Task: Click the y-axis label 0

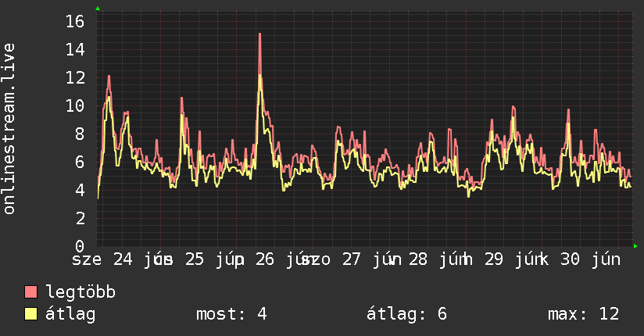Action: [80, 246]
